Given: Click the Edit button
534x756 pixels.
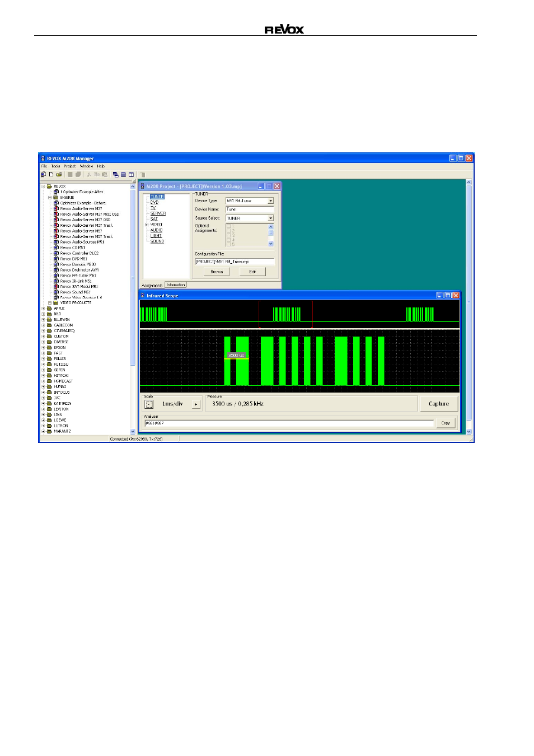Looking at the screenshot, I should [x=252, y=272].
